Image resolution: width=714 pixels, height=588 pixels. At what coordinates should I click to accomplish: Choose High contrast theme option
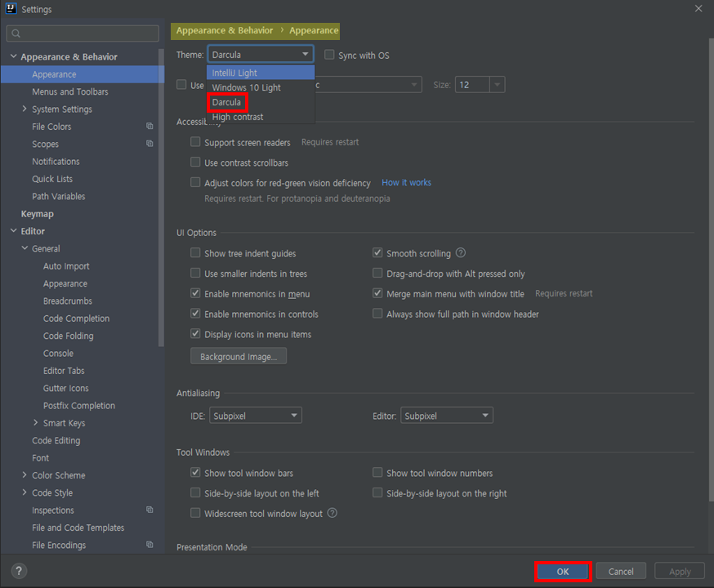[x=261, y=117]
